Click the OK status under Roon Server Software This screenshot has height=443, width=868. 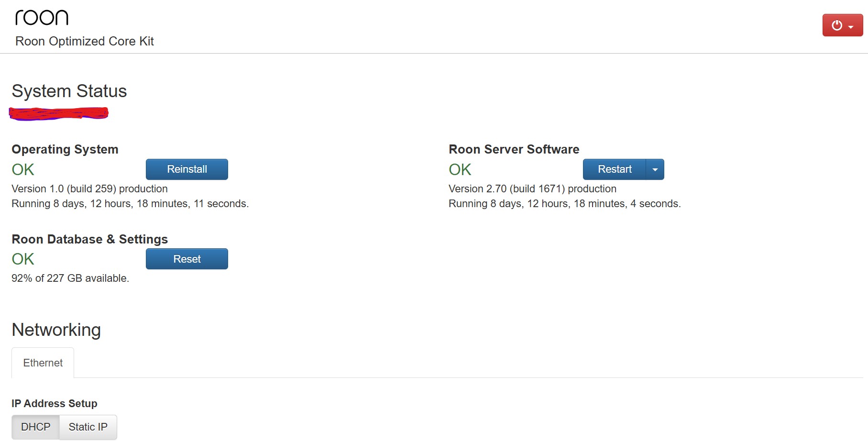coord(460,169)
